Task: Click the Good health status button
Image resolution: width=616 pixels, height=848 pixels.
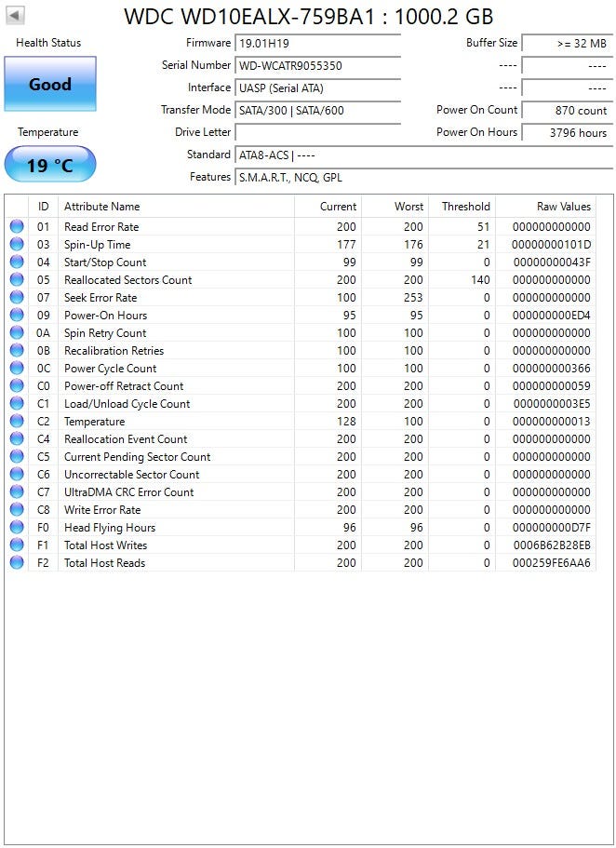Action: (49, 84)
